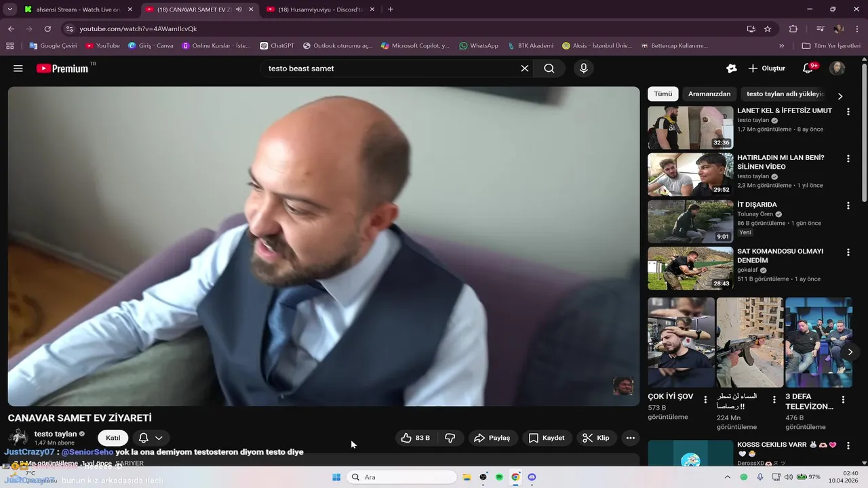Reload the page in Chrome

click(x=47, y=29)
